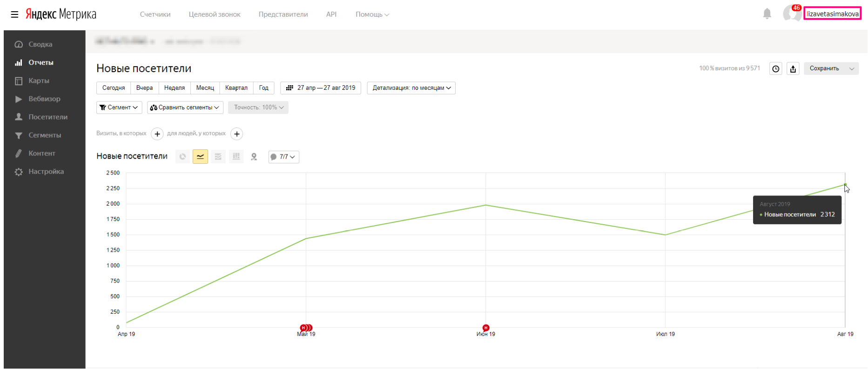Click the user avatar with badge 46
Viewport: 868px width, 370px height.
792,13
